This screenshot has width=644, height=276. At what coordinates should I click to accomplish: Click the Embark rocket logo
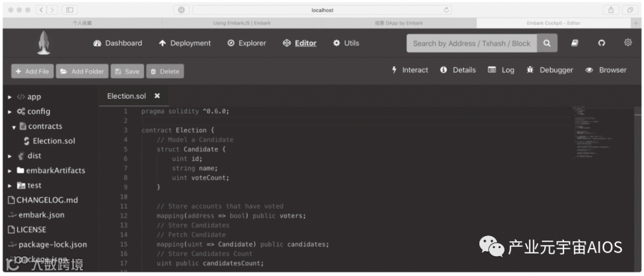point(44,43)
